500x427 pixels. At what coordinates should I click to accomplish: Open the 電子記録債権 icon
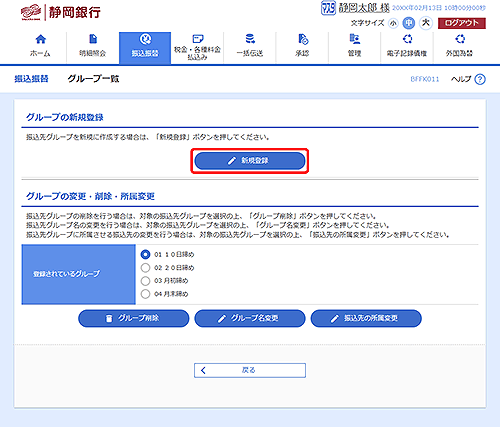[407, 39]
